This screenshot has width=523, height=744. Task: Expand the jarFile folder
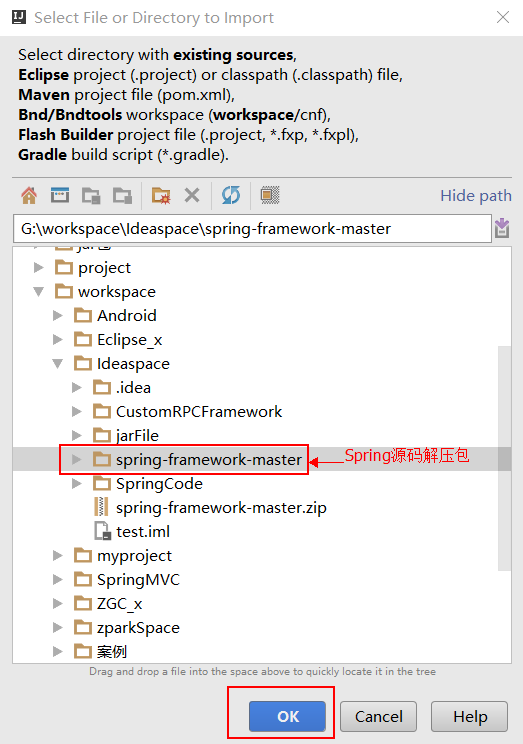click(x=76, y=436)
